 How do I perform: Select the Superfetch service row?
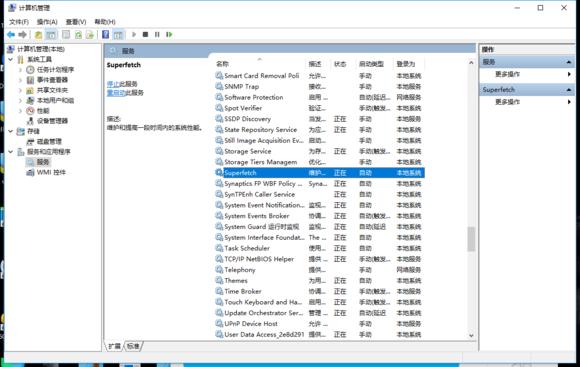tap(319, 173)
